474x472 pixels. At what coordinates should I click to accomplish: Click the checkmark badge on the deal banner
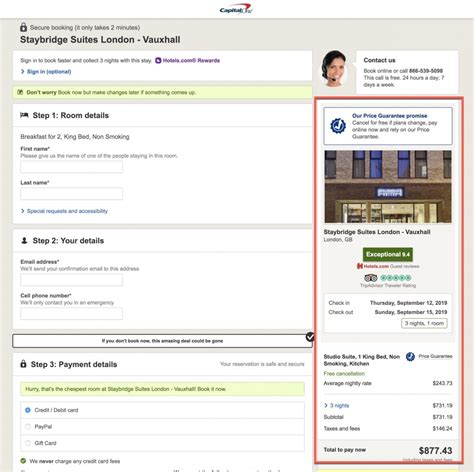310,337
